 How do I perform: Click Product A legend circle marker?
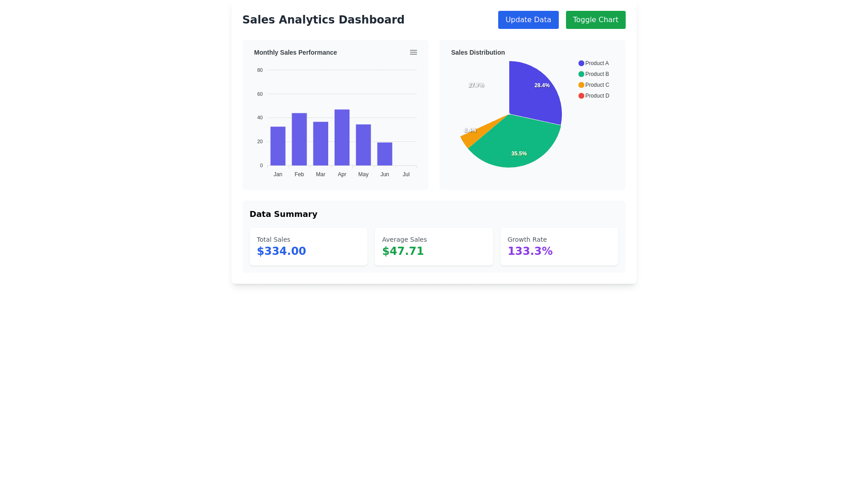point(581,63)
